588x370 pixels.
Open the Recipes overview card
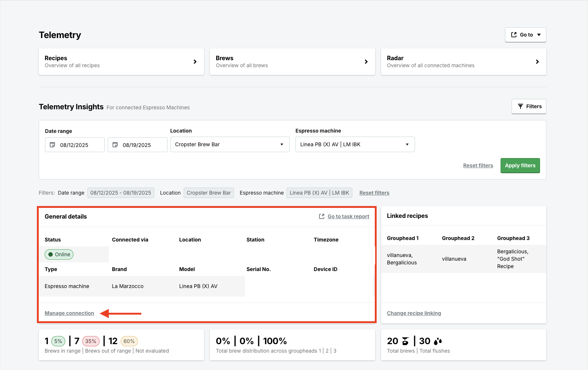[121, 62]
